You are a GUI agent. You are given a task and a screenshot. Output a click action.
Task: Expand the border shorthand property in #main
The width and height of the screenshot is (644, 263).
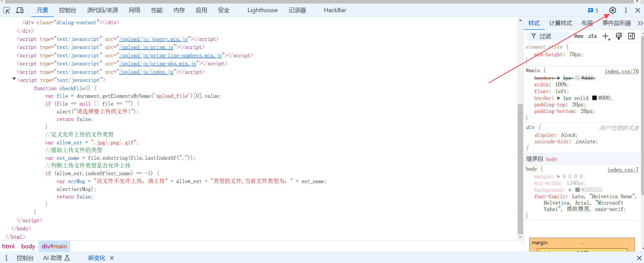[559, 98]
